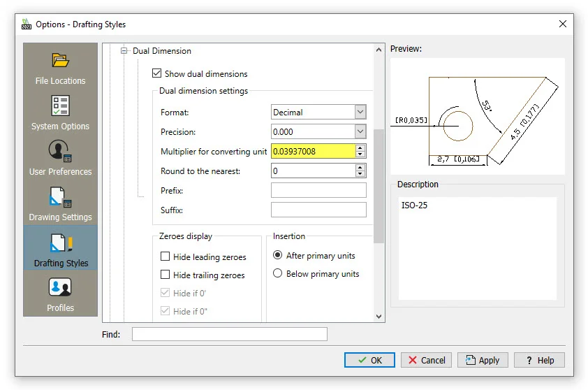
Task: Choose Below primary units option
Action: point(278,274)
